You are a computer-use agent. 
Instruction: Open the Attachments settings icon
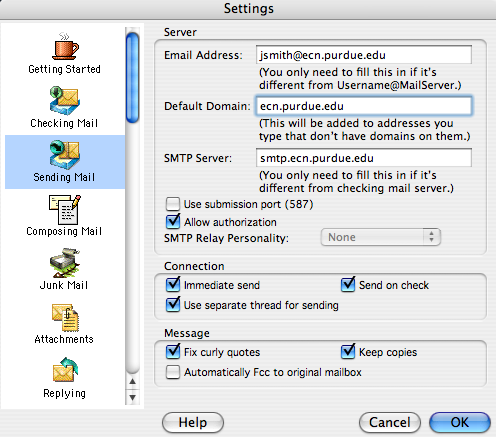[65, 317]
